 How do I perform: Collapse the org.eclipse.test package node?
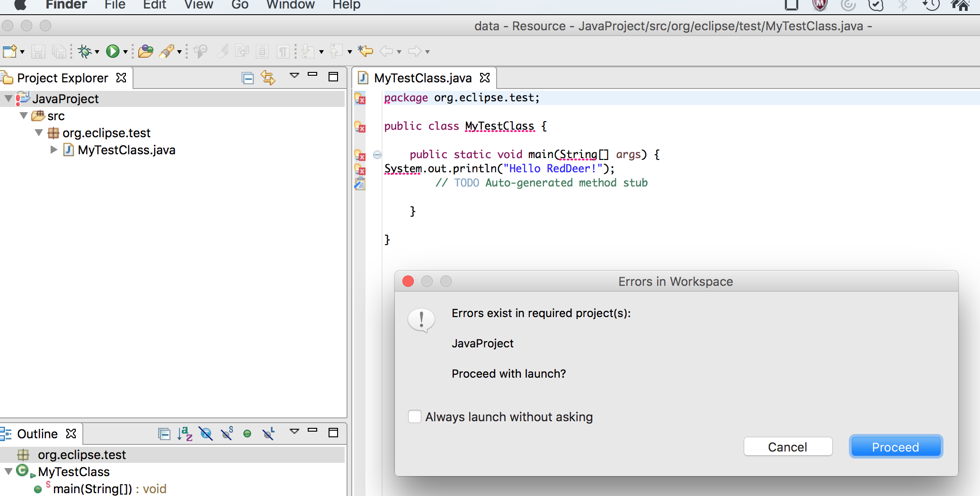pyautogui.click(x=39, y=133)
